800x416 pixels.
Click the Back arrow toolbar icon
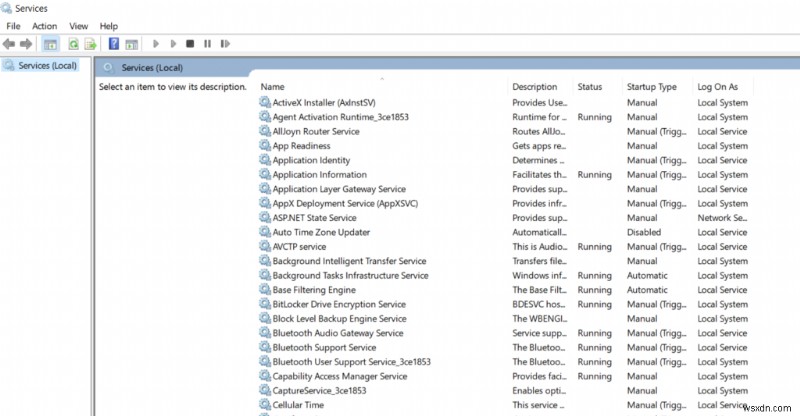pos(9,44)
